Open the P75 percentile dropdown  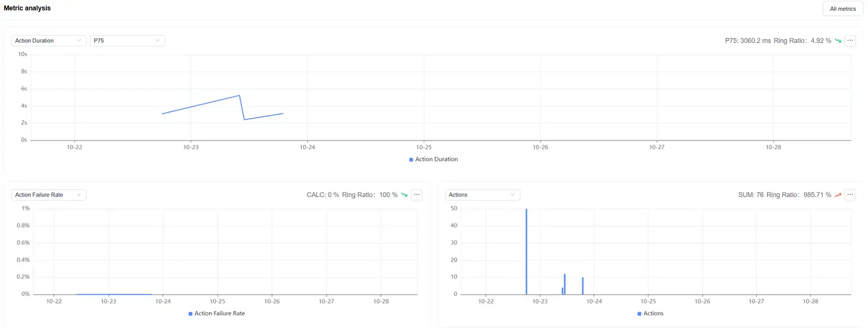click(127, 41)
